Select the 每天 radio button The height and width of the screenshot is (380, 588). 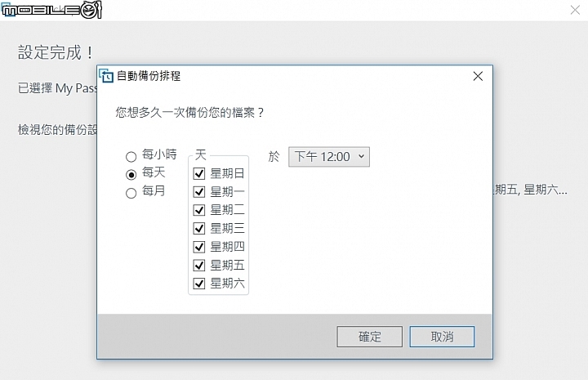[131, 174]
